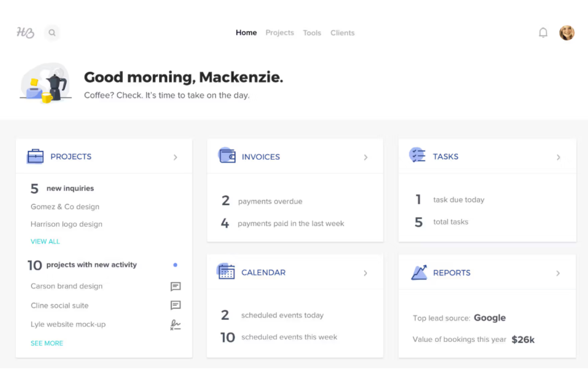Click the Invoices wallet icon
Viewport: 588px width, 392px height.
coord(226,156)
